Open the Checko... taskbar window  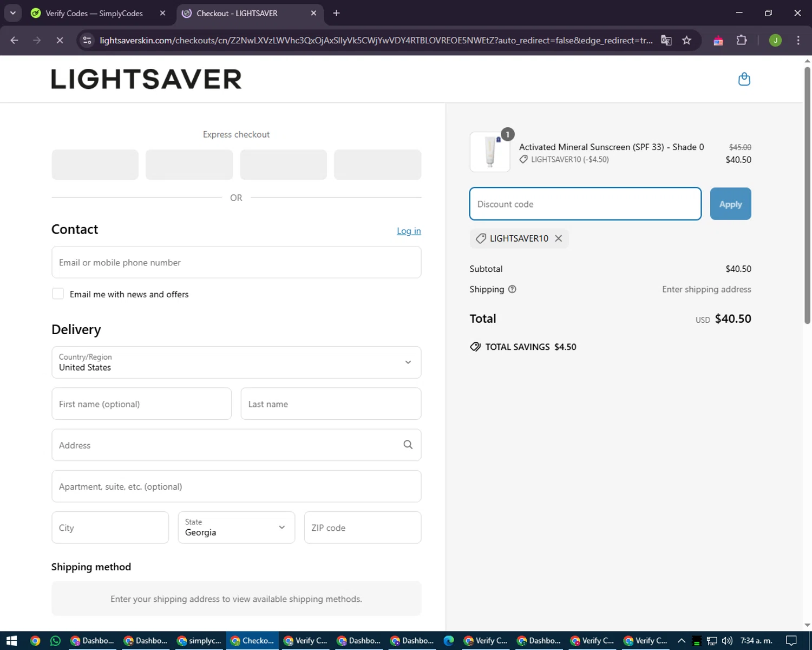253,641
